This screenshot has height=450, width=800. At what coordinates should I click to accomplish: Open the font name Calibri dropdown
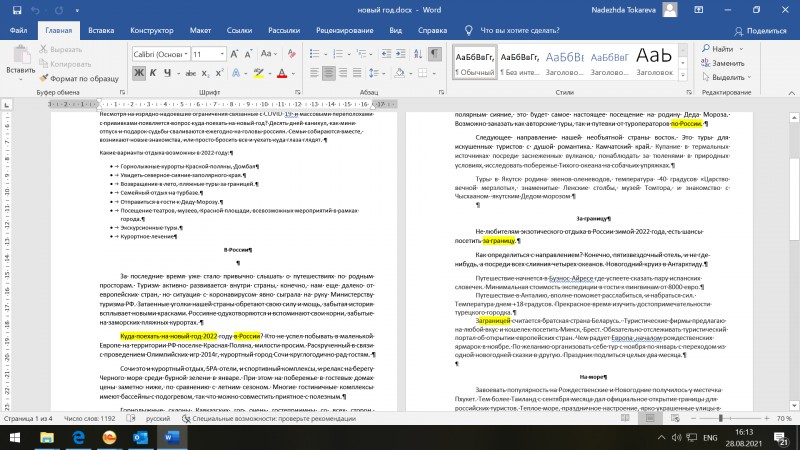[x=161, y=54]
